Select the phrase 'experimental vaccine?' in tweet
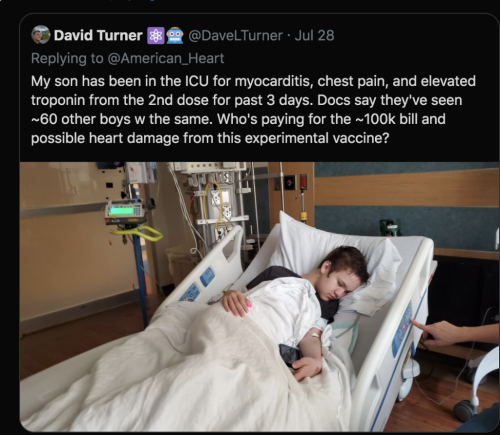 [x=317, y=138]
